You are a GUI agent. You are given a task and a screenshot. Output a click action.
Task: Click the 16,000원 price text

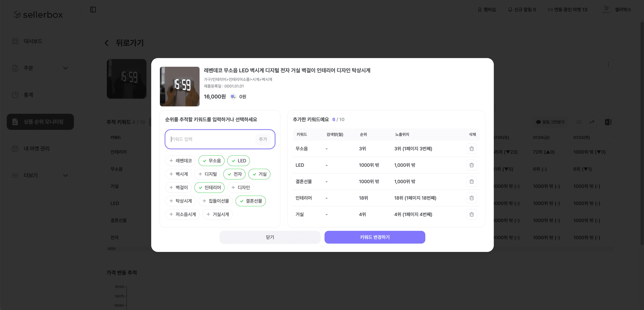pyautogui.click(x=215, y=97)
